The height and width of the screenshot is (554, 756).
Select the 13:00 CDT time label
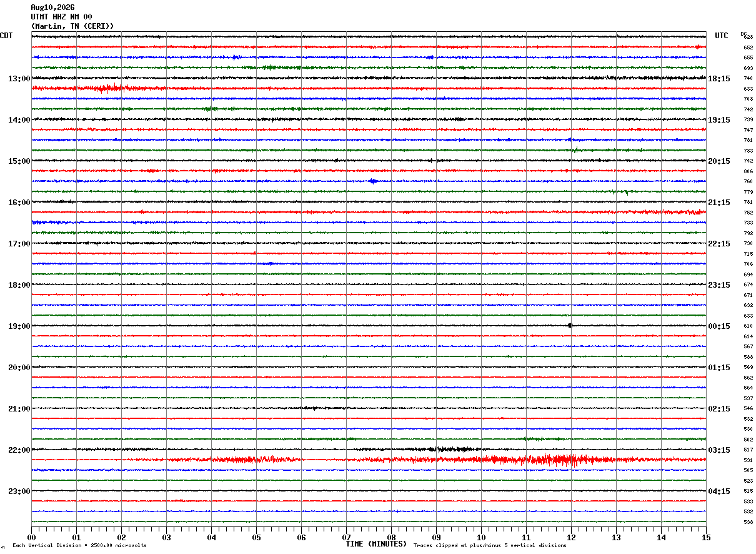[19, 78]
